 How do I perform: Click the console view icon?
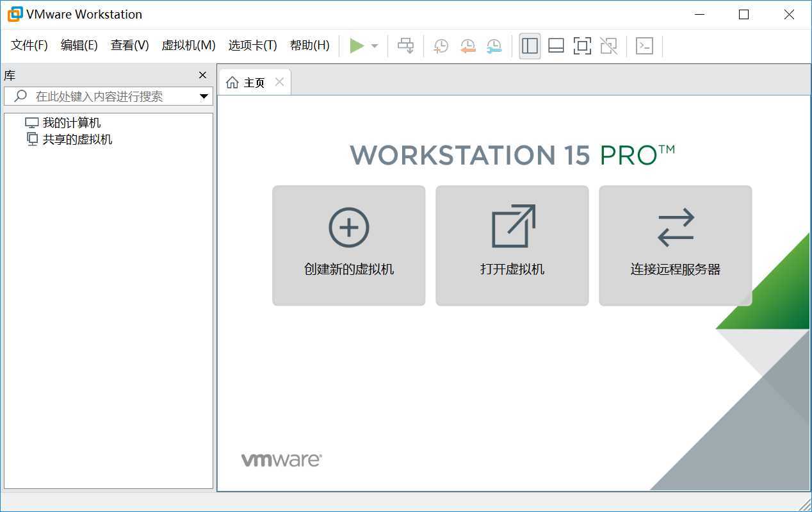[x=644, y=45]
